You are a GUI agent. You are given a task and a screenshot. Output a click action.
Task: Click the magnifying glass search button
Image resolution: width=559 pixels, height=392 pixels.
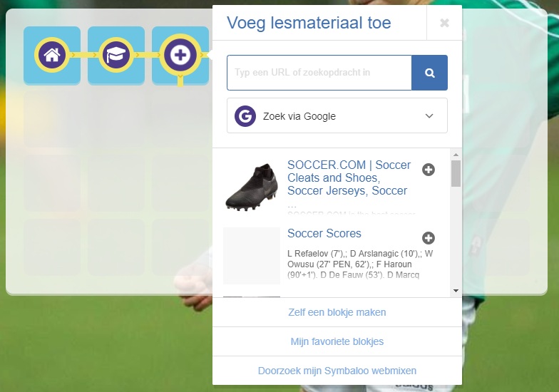click(x=429, y=73)
